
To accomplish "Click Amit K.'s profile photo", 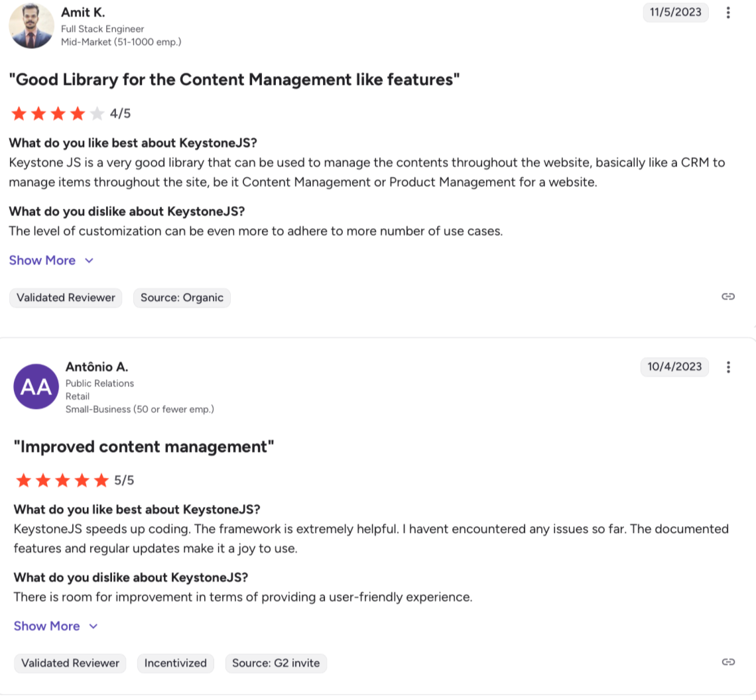I will 31,26.
